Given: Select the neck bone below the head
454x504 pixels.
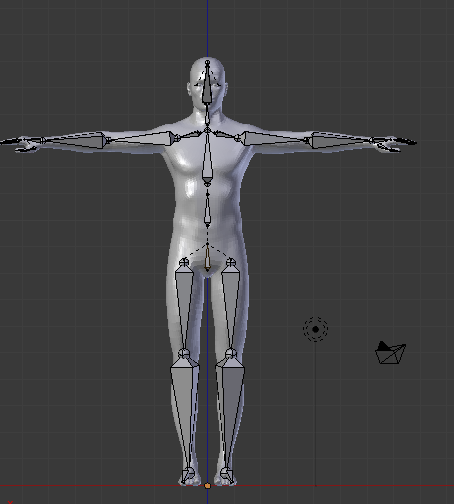Looking at the screenshot, I should [207, 115].
